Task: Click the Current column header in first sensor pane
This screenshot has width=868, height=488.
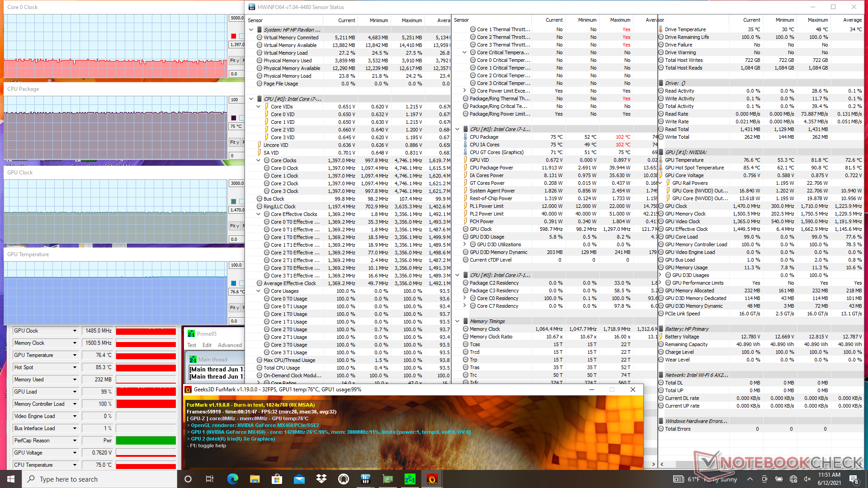Action: click(x=346, y=20)
